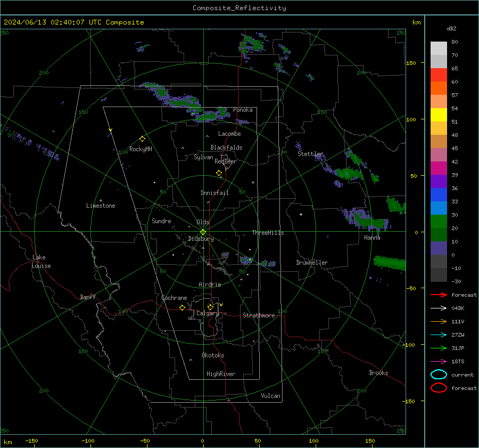Viewport: 479px width, 448px height.
Task: Click the -150 tick label on bottom axis
Action: click(x=31, y=441)
